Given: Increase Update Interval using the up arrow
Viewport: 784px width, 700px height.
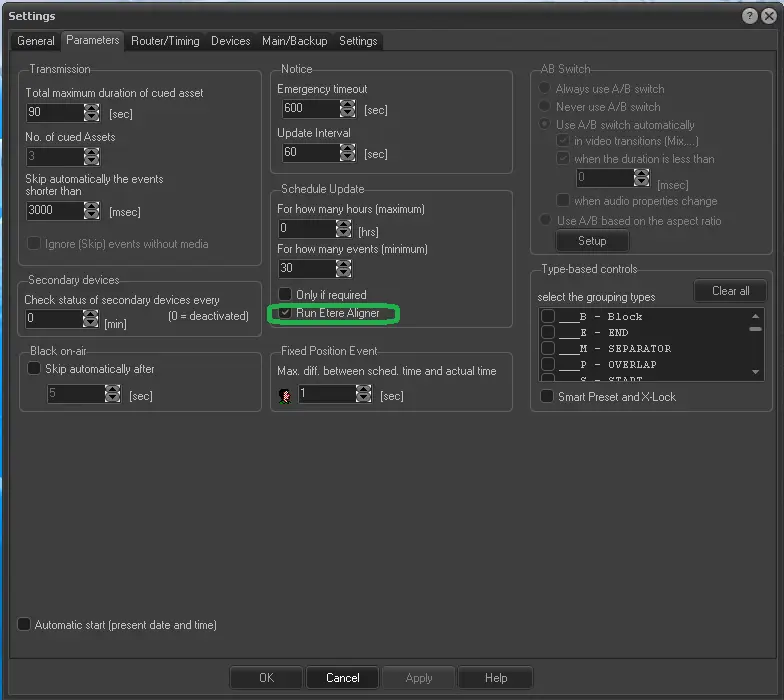Looking at the screenshot, I should [348, 148].
